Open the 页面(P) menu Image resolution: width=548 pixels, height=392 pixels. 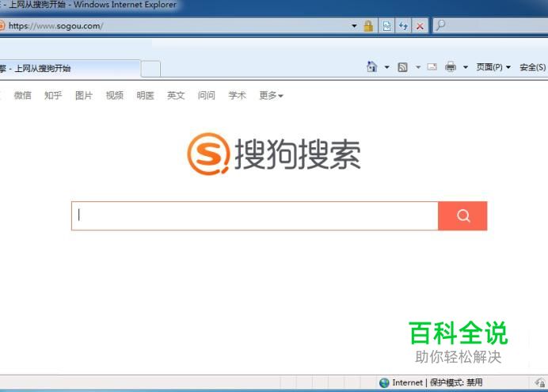(x=493, y=67)
